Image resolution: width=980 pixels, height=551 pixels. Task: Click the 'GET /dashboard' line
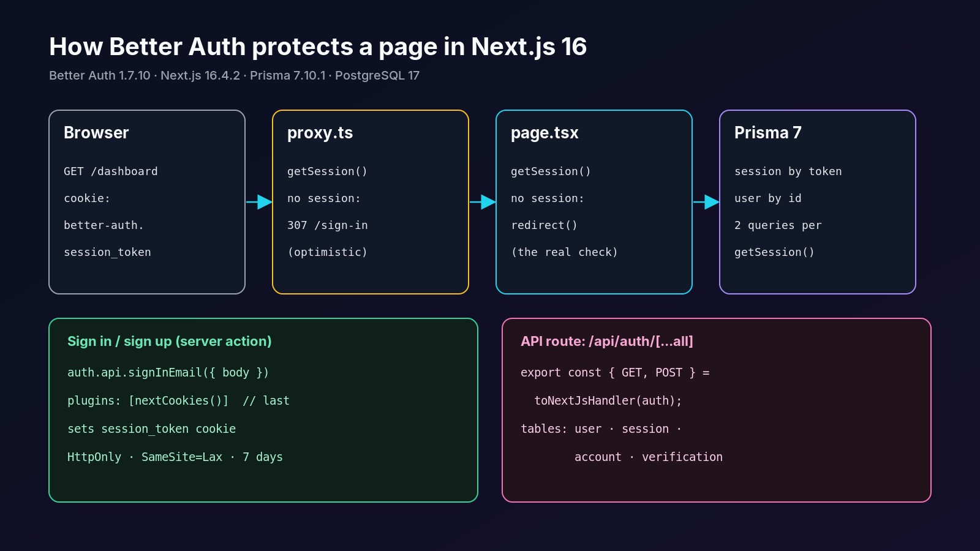coord(111,171)
